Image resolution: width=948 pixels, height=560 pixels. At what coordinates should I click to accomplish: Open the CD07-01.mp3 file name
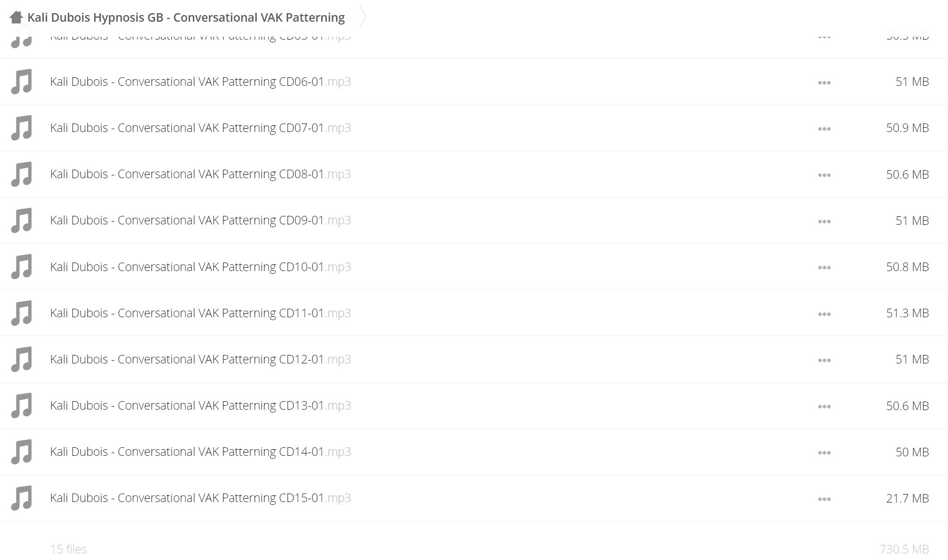pyautogui.click(x=200, y=128)
